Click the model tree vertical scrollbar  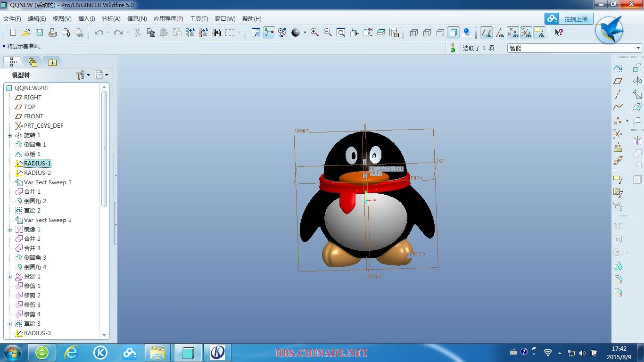104,149
